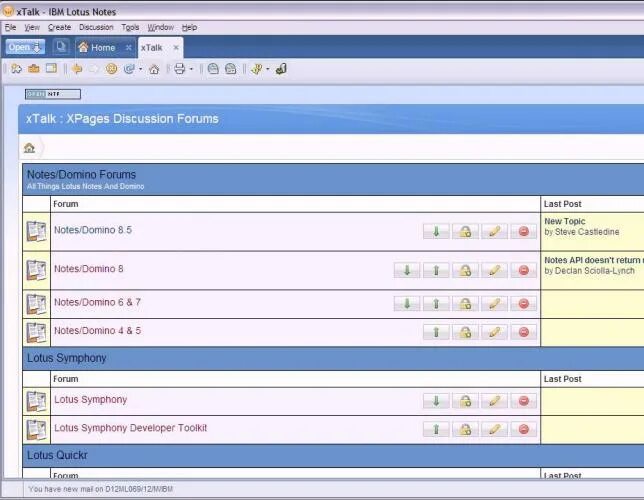The image size is (644, 500).
Task: Edit the Notes/Domino 8 forum with pencil
Action: coord(494,270)
